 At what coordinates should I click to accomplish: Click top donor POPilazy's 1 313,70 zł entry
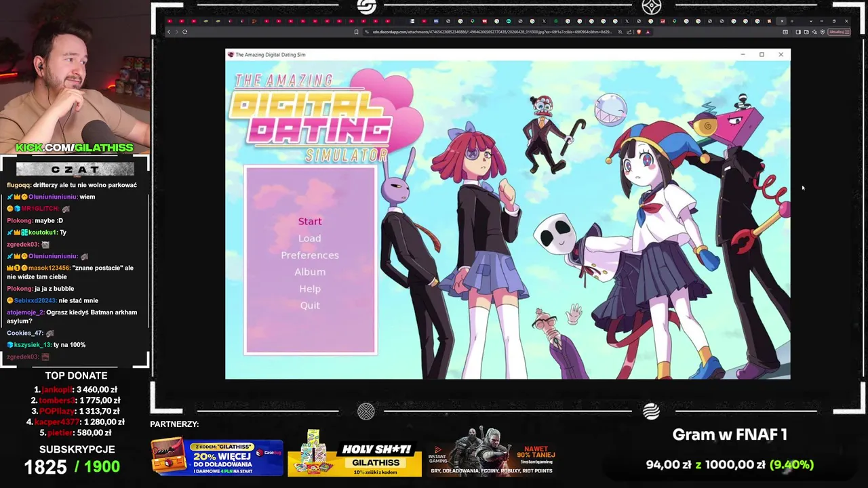coord(76,411)
